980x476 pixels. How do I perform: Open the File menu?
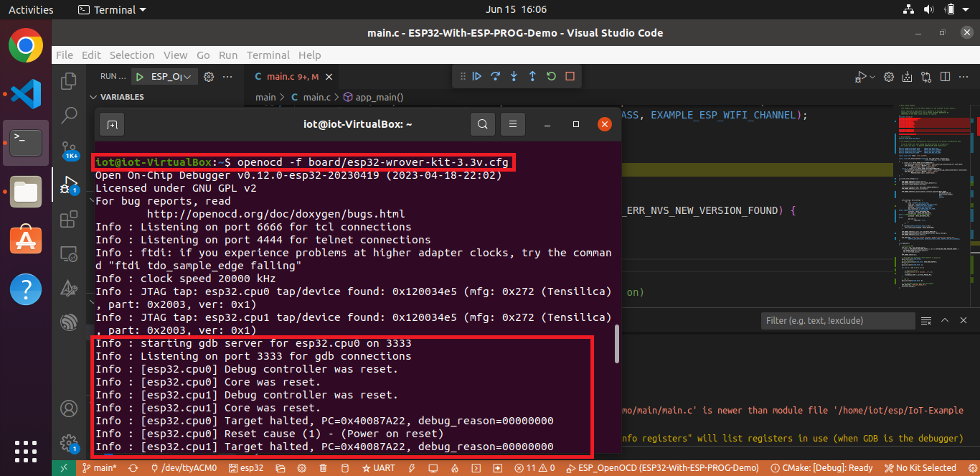click(65, 55)
